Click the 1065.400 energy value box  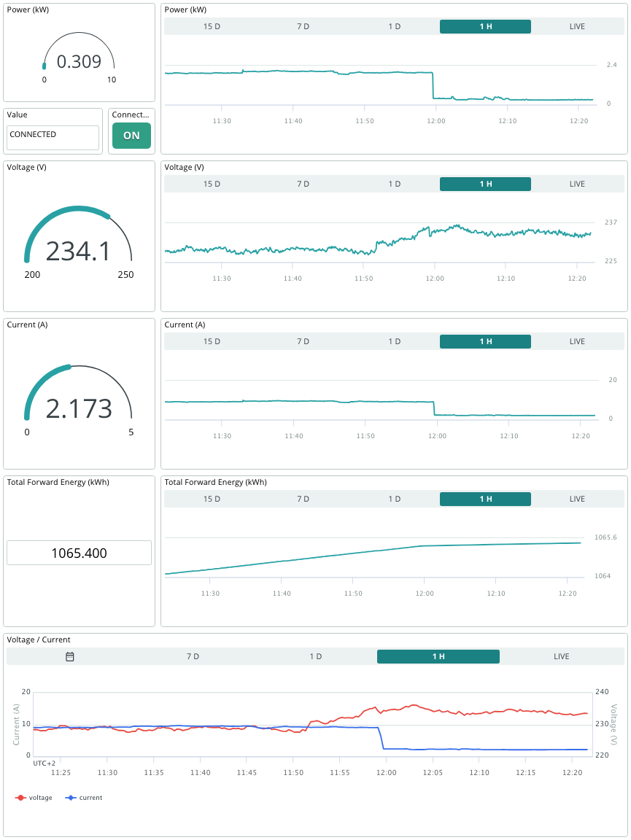coord(80,553)
